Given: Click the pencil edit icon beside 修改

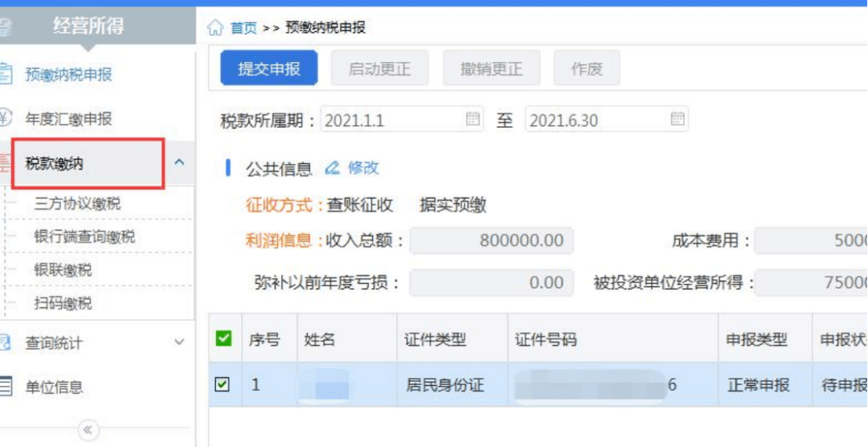Looking at the screenshot, I should [x=333, y=168].
